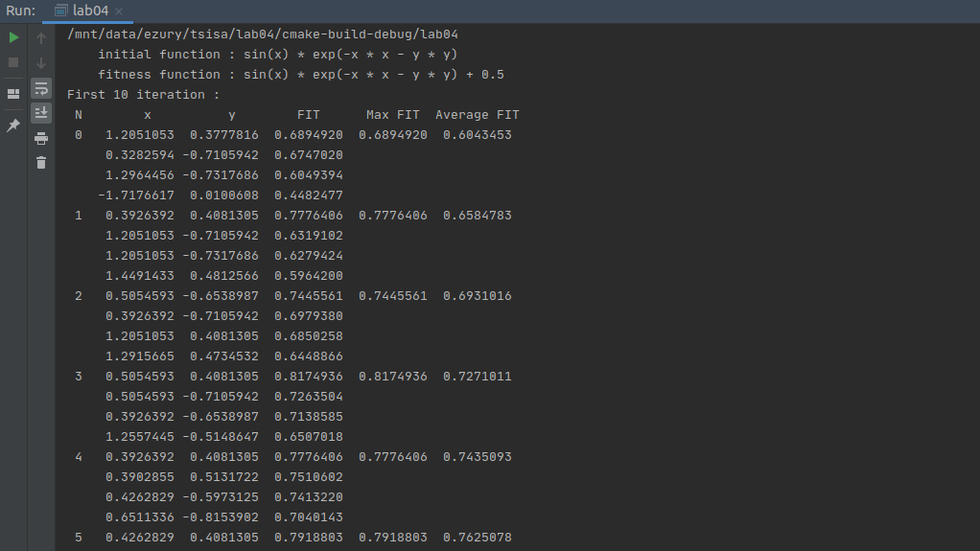Select the lab04 run tab

pos(87,11)
